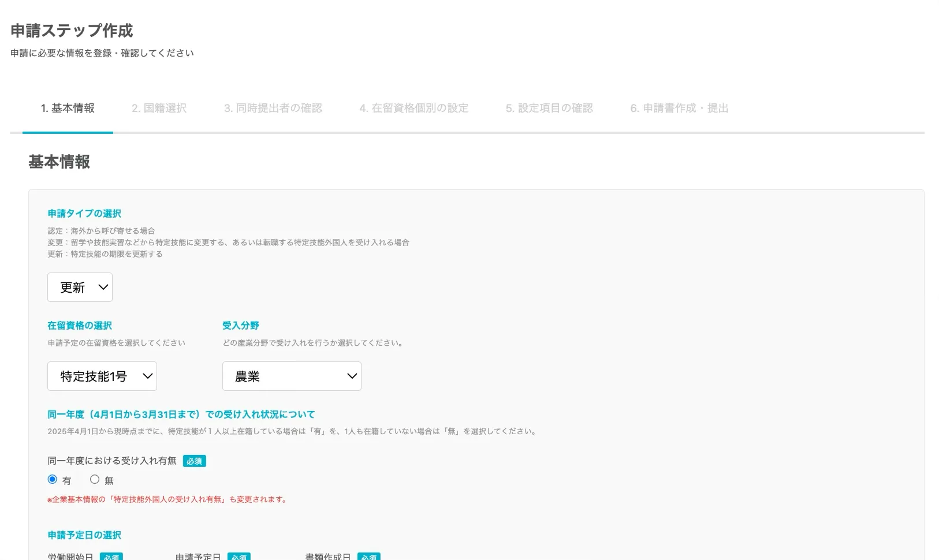The height and width of the screenshot is (560, 939).
Task: Open the 2. 国籍選択 step tab
Action: coord(159,108)
